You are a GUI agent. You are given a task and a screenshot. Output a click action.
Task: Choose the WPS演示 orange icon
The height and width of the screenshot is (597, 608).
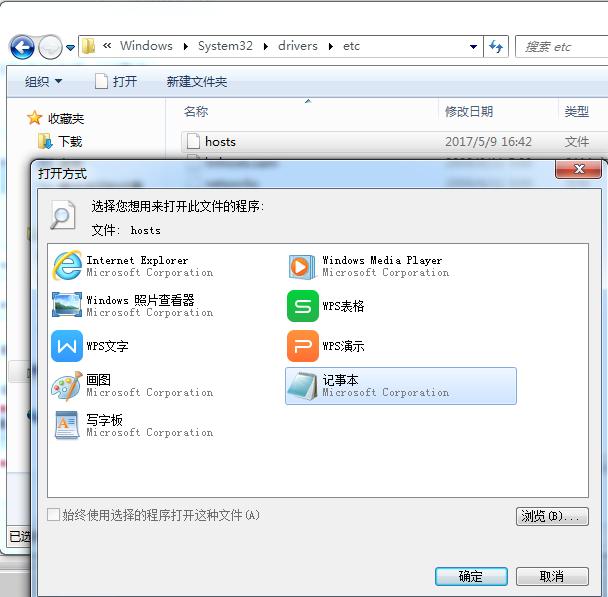coord(303,346)
